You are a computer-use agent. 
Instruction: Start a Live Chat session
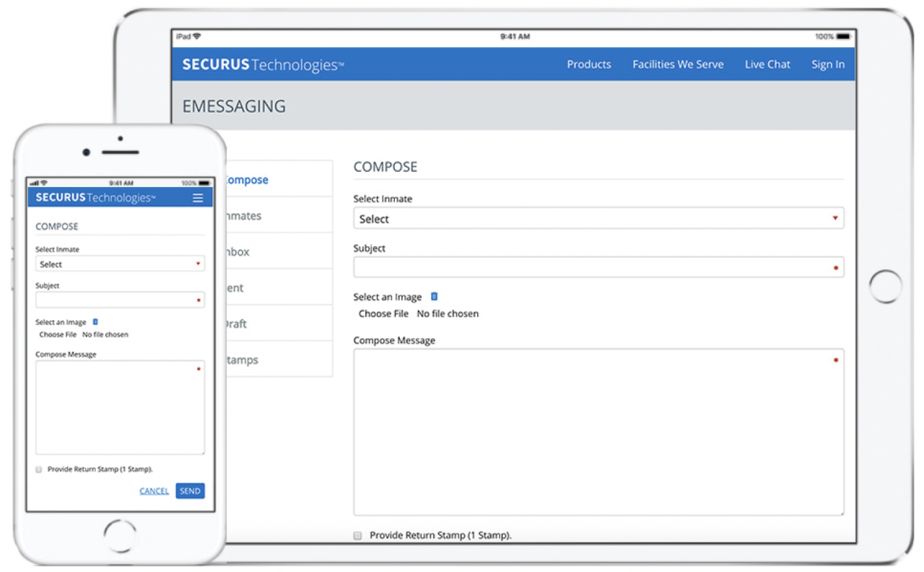click(x=767, y=64)
